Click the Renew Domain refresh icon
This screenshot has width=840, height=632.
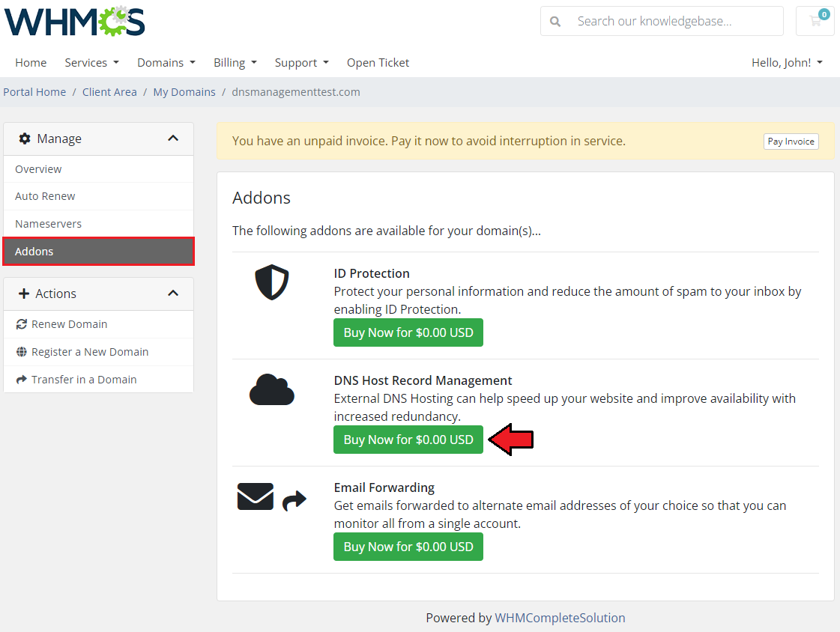(x=22, y=324)
